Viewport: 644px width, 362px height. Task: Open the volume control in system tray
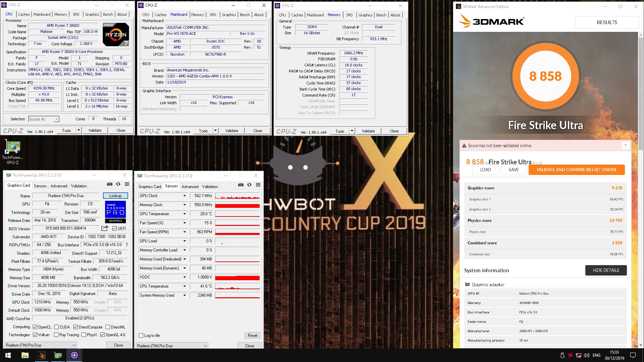pyautogui.click(x=587, y=355)
